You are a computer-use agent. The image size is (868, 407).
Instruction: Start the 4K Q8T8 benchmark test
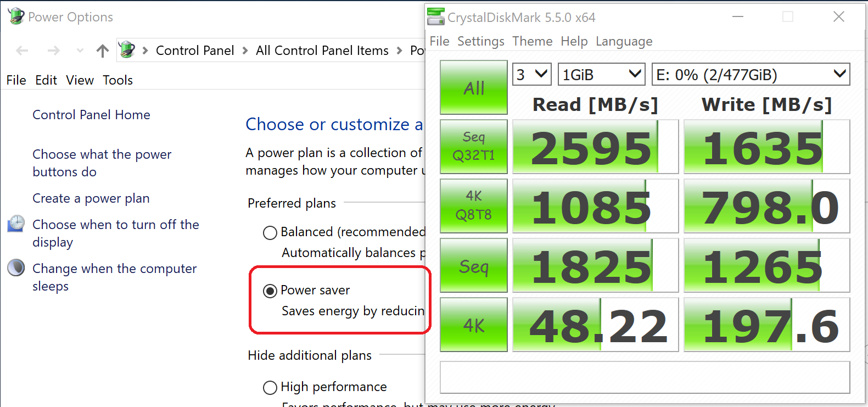pos(473,206)
